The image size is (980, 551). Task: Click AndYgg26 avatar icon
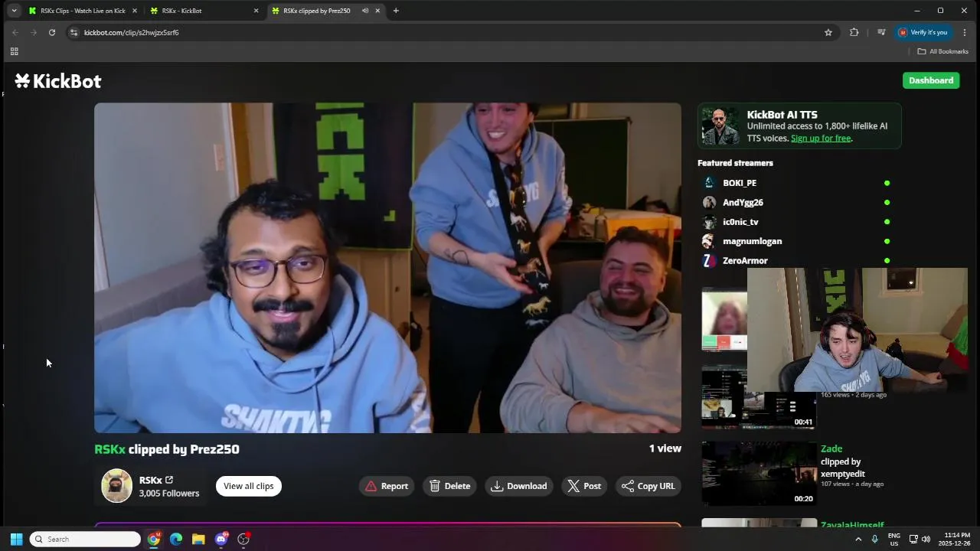(x=709, y=203)
